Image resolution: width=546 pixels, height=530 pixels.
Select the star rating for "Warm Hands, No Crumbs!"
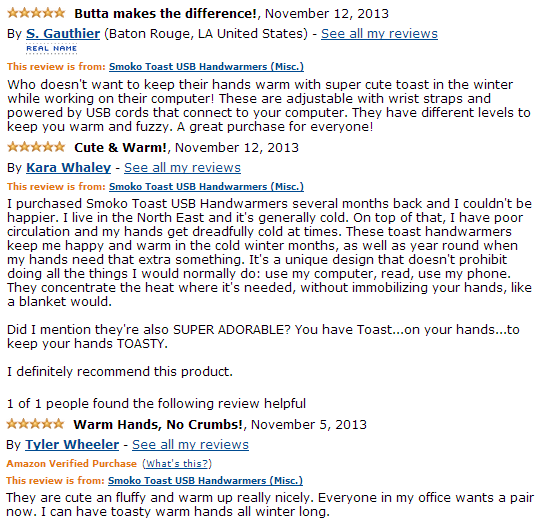(x=36, y=424)
